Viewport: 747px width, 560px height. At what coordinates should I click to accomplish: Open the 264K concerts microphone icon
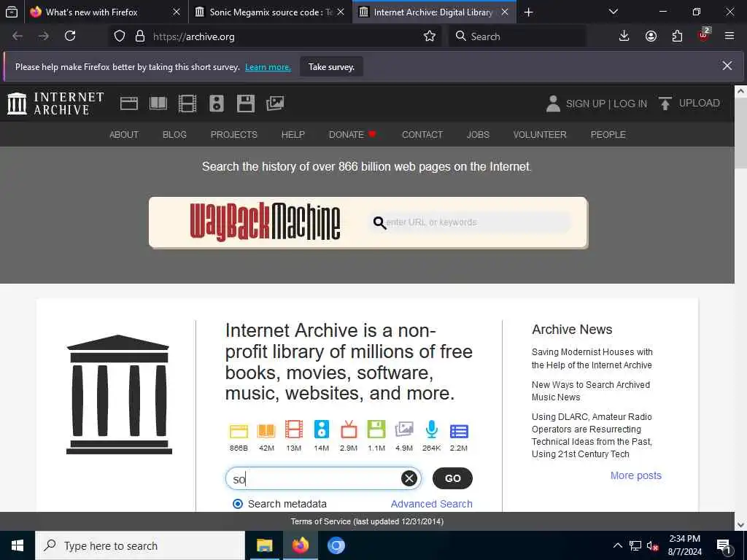[x=432, y=429]
